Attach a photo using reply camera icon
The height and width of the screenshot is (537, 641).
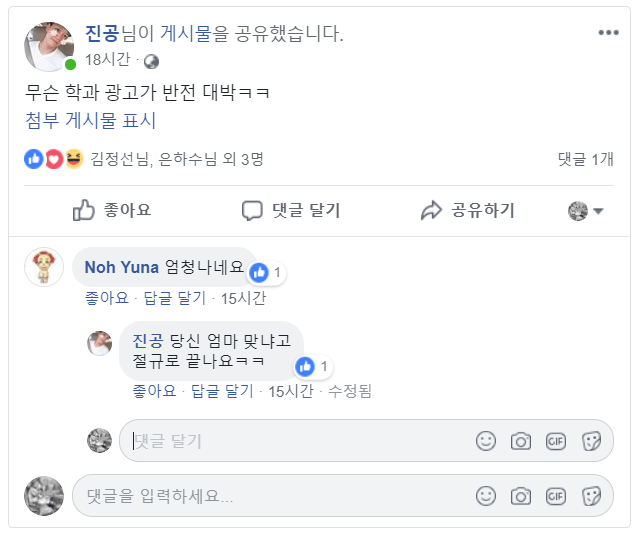(x=521, y=441)
